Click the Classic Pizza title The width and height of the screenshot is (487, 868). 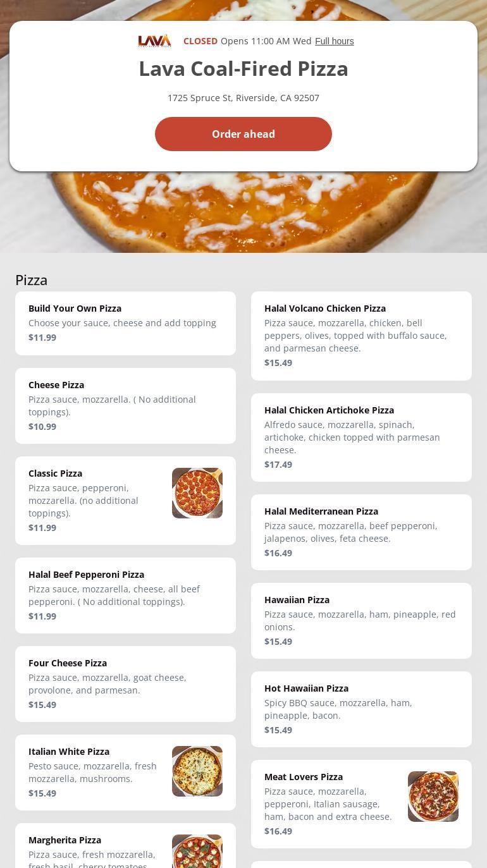(56, 474)
